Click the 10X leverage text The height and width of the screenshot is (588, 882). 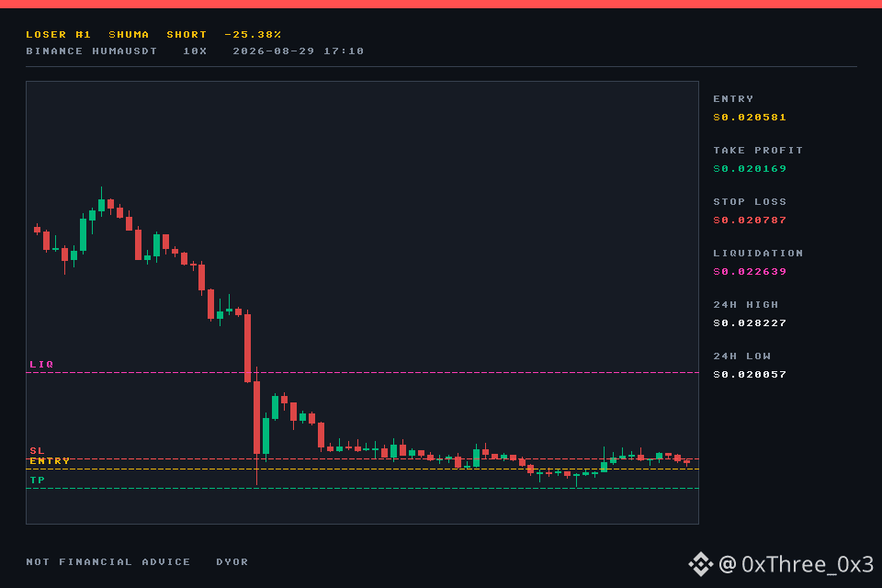tap(195, 51)
